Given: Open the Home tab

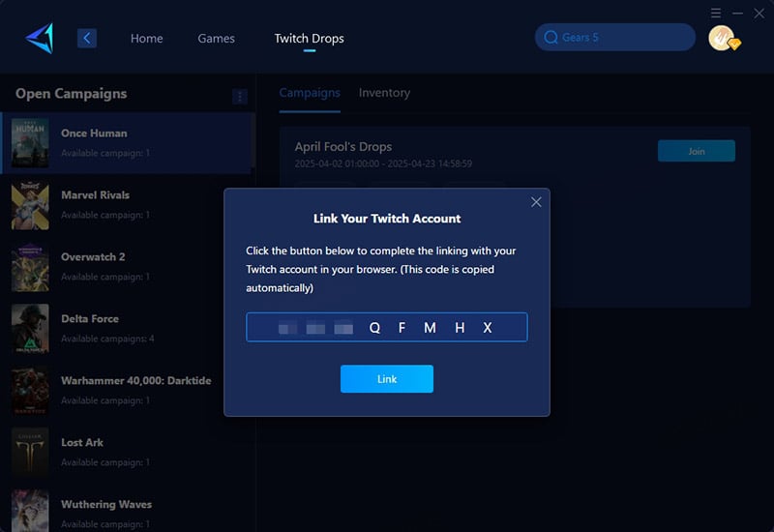Looking at the screenshot, I should [x=147, y=38].
